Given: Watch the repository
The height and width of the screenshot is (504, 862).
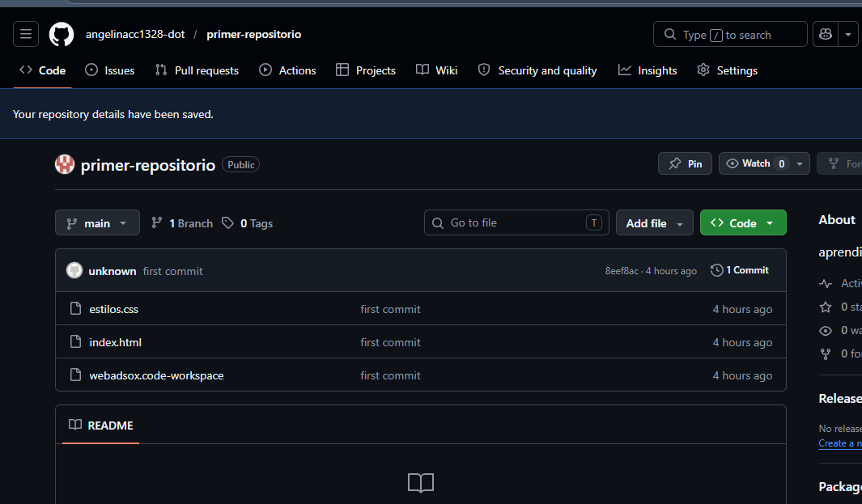Looking at the screenshot, I should tap(755, 163).
